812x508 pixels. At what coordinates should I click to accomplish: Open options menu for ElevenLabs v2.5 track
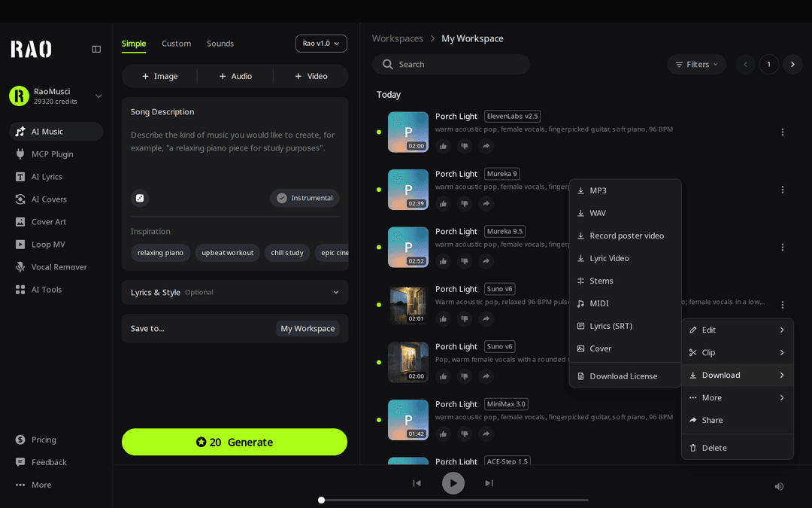pos(783,132)
